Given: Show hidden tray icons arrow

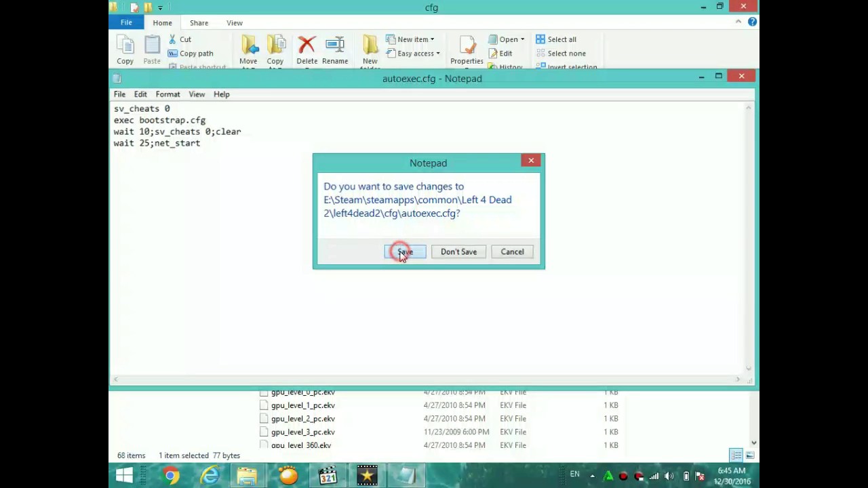Looking at the screenshot, I should click(x=592, y=476).
